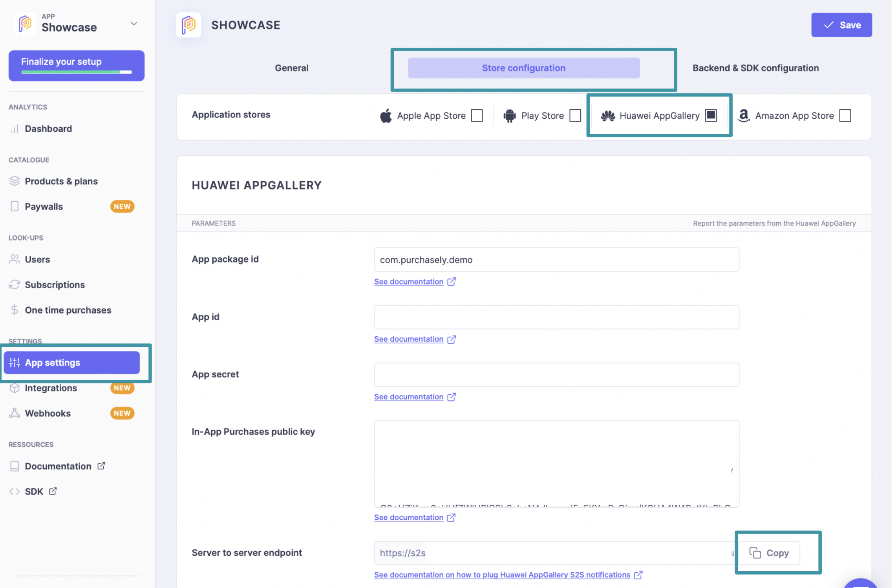The image size is (893, 588).
Task: Switch to the Store configuration tab
Action: pos(525,68)
